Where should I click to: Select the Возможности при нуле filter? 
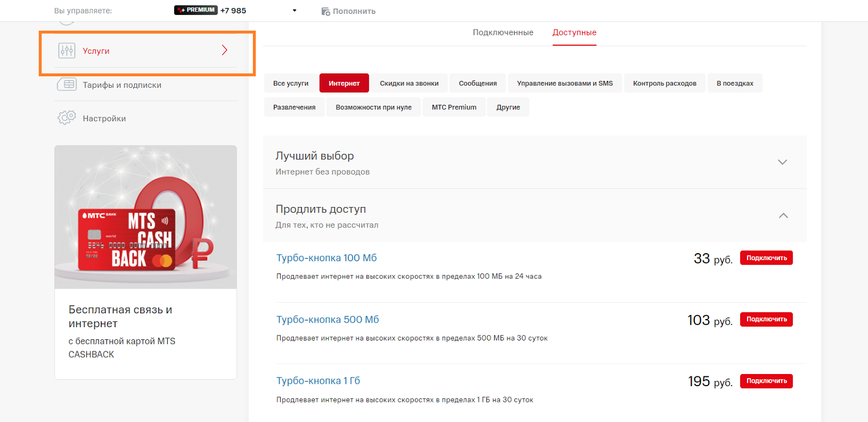[374, 107]
